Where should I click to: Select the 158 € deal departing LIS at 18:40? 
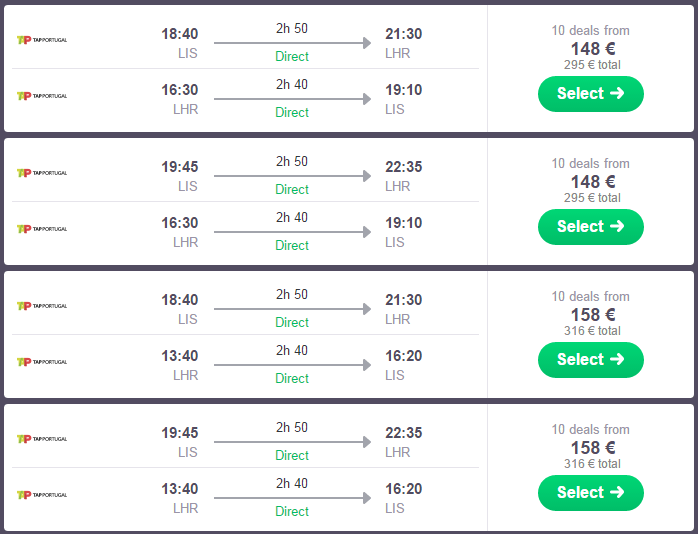[590, 360]
